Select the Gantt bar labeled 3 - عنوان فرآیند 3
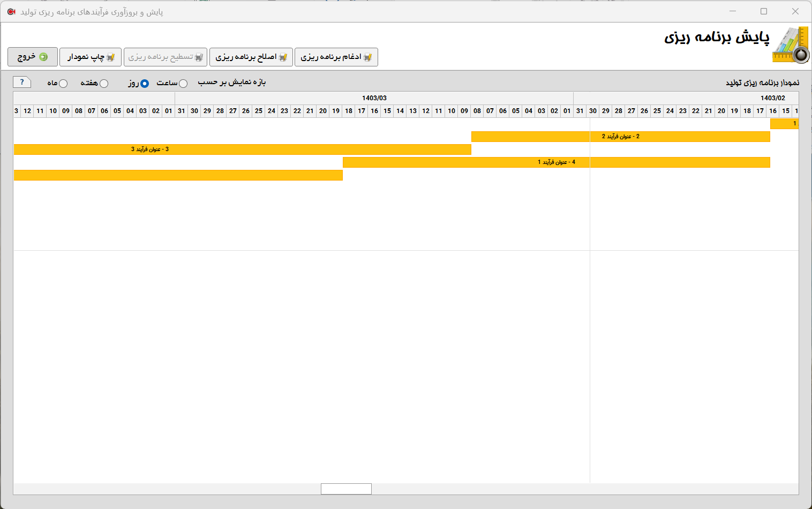This screenshot has width=812, height=509. point(242,149)
